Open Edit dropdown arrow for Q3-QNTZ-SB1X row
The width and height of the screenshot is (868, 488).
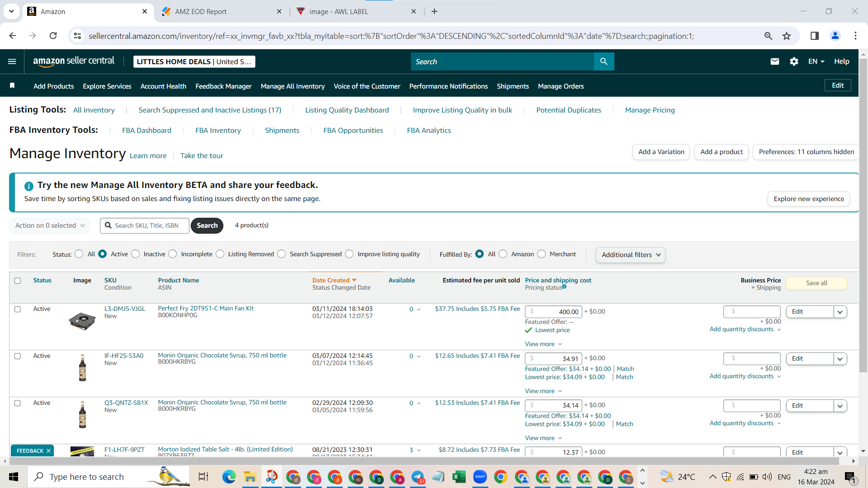coord(840,406)
